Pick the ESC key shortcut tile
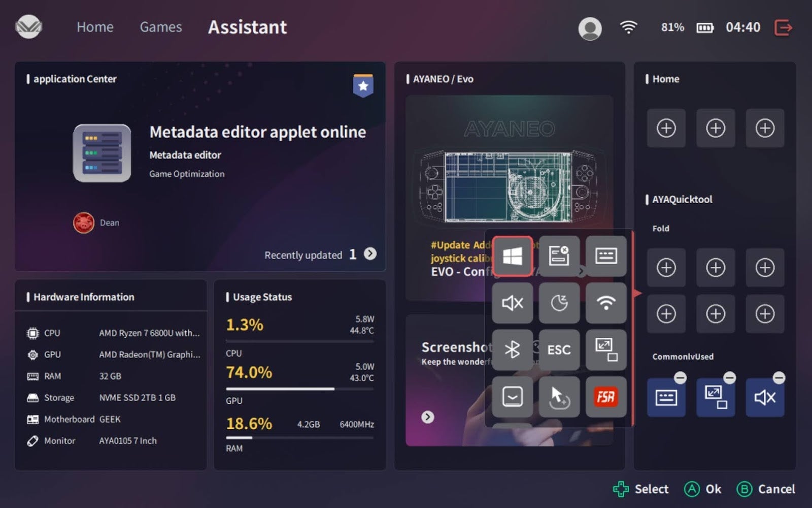 click(x=559, y=350)
